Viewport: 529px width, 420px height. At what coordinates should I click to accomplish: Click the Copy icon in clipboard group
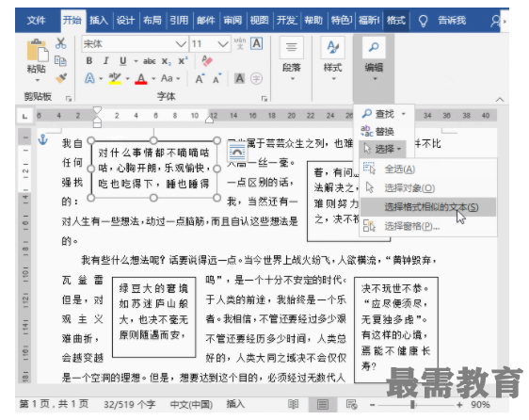[61, 61]
